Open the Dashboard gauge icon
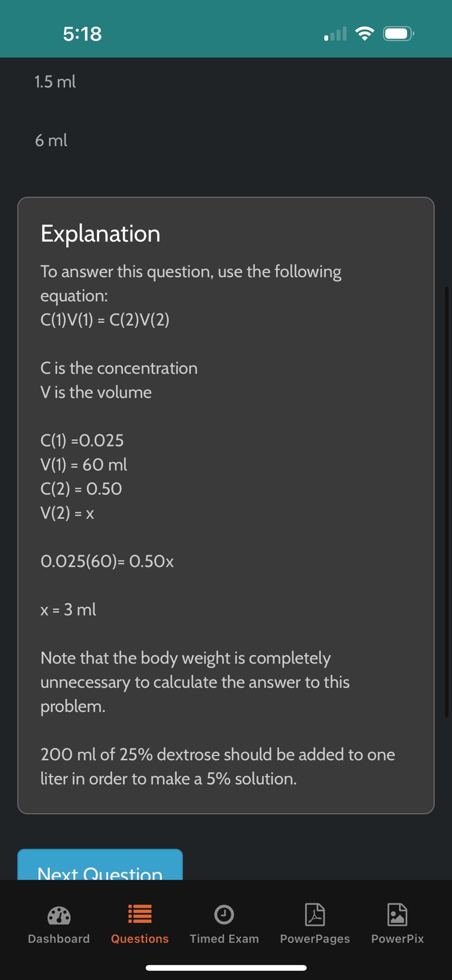 59,915
